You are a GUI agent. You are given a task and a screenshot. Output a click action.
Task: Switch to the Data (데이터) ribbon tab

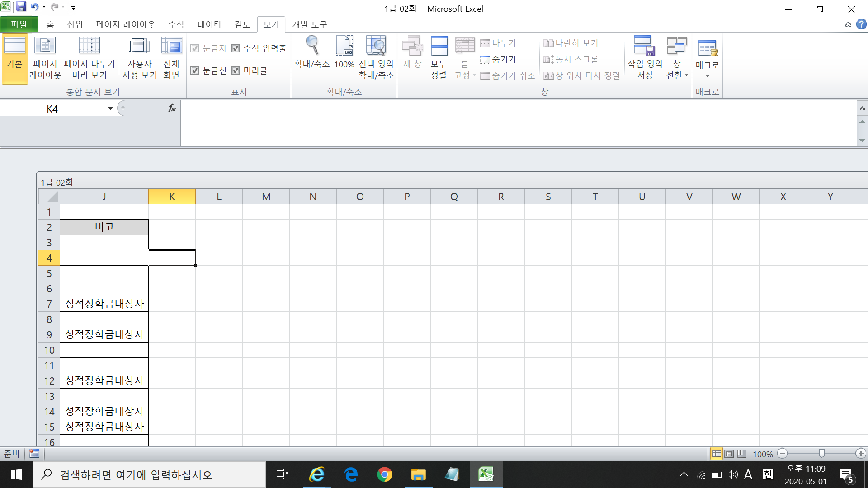pos(209,24)
